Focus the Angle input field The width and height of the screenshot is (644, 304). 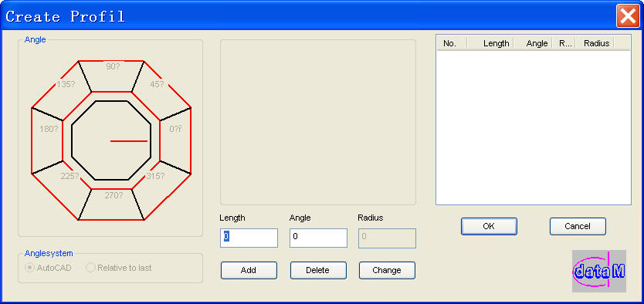(x=318, y=238)
